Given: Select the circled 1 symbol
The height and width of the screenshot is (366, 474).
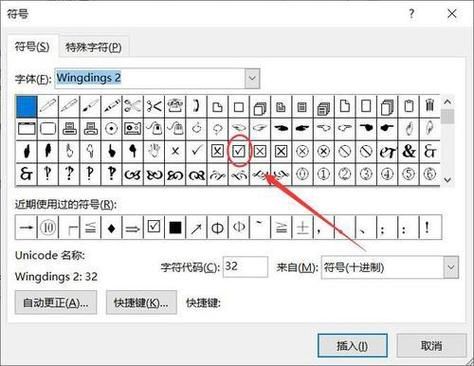Looking at the screenshot, I should coord(324,174).
